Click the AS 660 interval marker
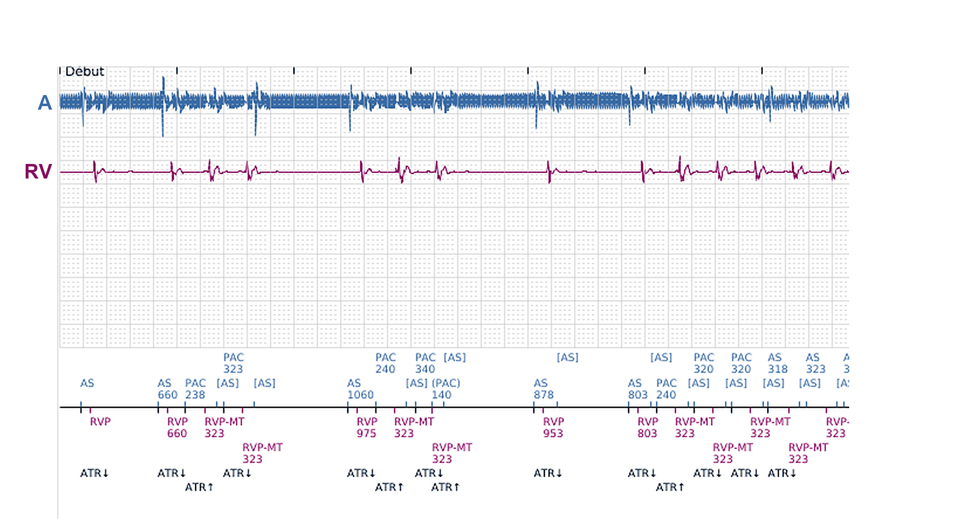Image resolution: width=980 pixels, height=519 pixels. click(168, 389)
